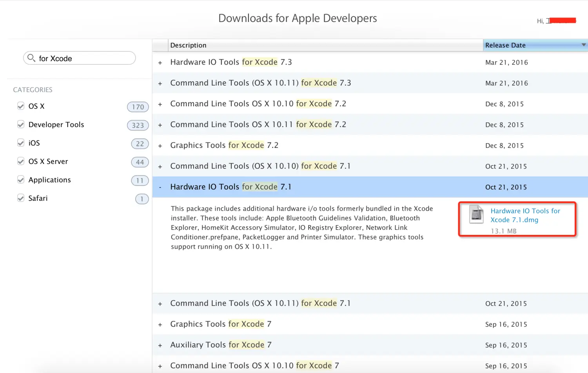Image resolution: width=588 pixels, height=373 pixels.
Task: Click the OS X category label
Action: pos(36,106)
